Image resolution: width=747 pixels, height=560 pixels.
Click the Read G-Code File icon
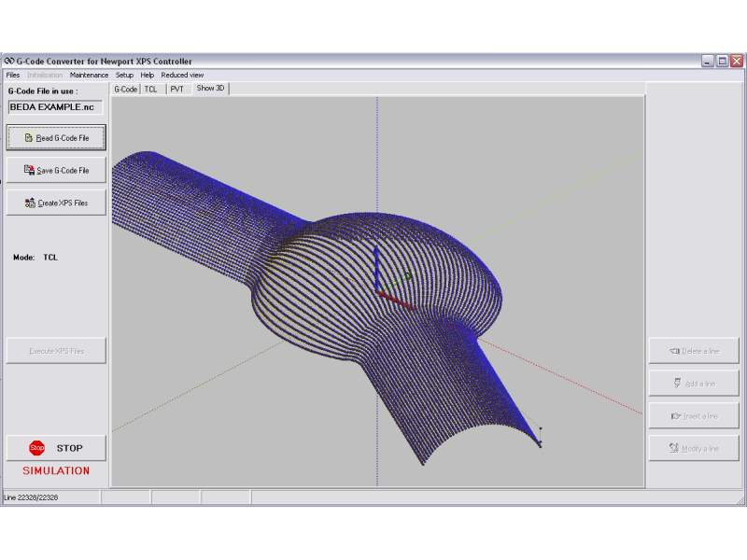coord(29,138)
